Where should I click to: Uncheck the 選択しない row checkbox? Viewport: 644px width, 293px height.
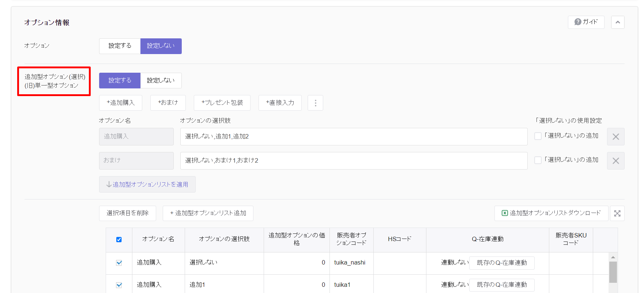click(x=119, y=263)
